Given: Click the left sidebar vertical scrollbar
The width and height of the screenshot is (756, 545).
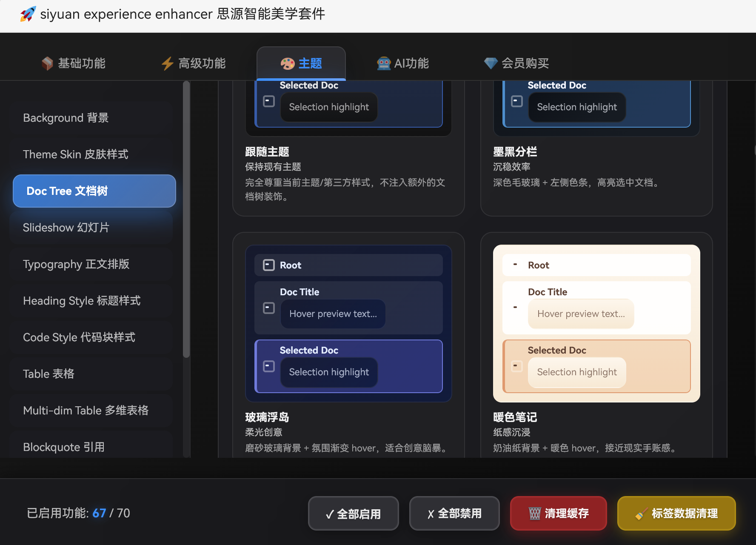Looking at the screenshot, I should 186,220.
